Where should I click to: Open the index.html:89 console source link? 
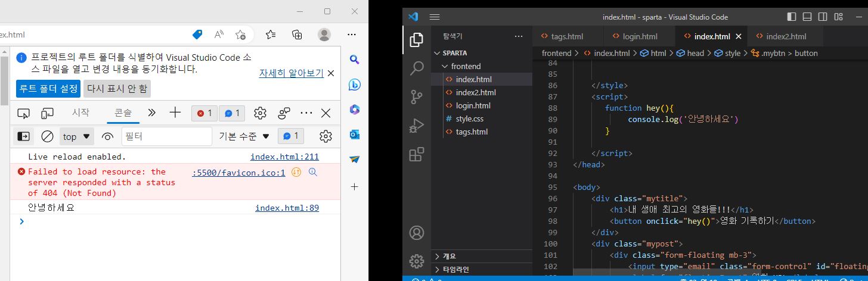pyautogui.click(x=287, y=208)
